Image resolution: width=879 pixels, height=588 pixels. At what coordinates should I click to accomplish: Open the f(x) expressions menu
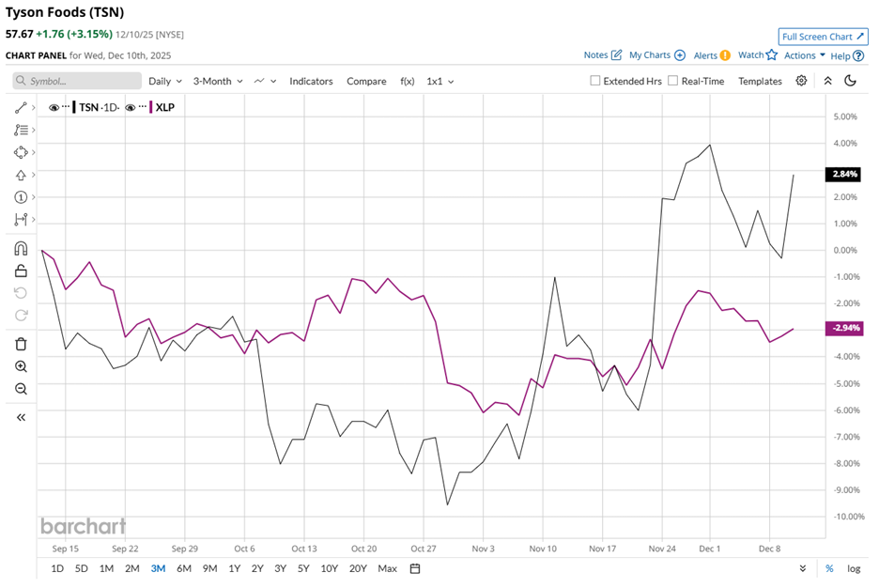(408, 82)
